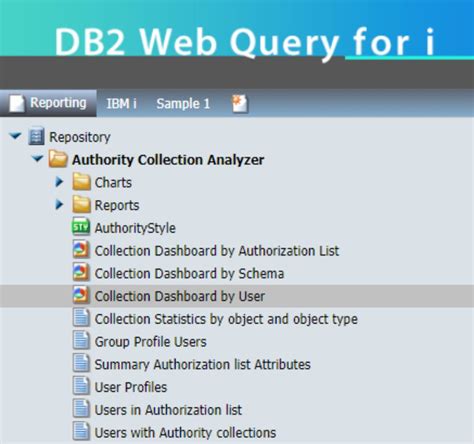Click the Summary Authorization list Attributes icon
Image resolution: width=474 pixels, height=444 pixels.
pos(81,364)
